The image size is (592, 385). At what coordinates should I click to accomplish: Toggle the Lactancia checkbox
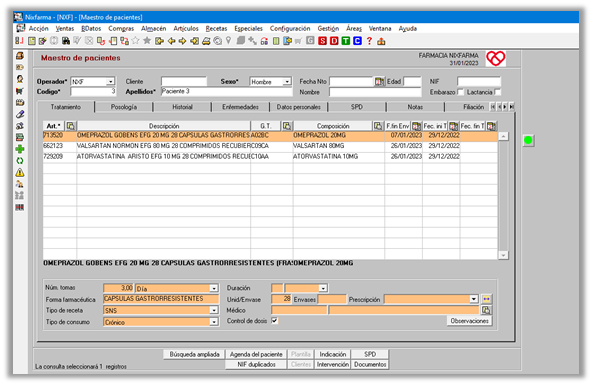(x=498, y=92)
